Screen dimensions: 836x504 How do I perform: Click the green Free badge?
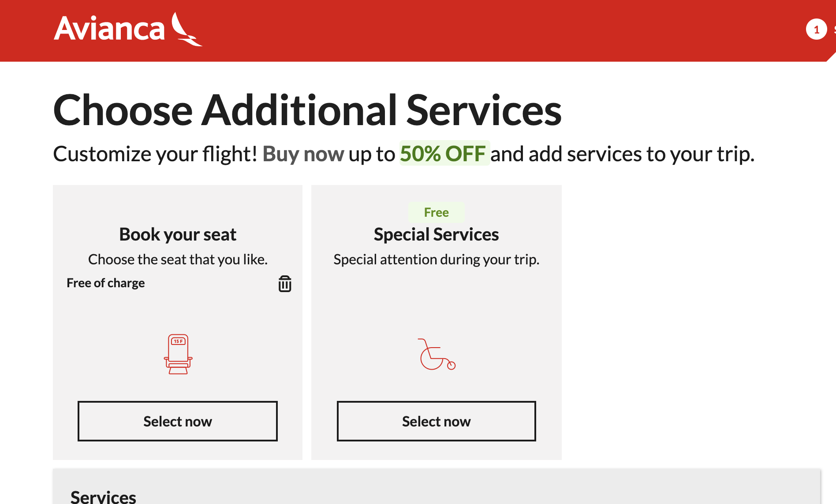pos(437,212)
